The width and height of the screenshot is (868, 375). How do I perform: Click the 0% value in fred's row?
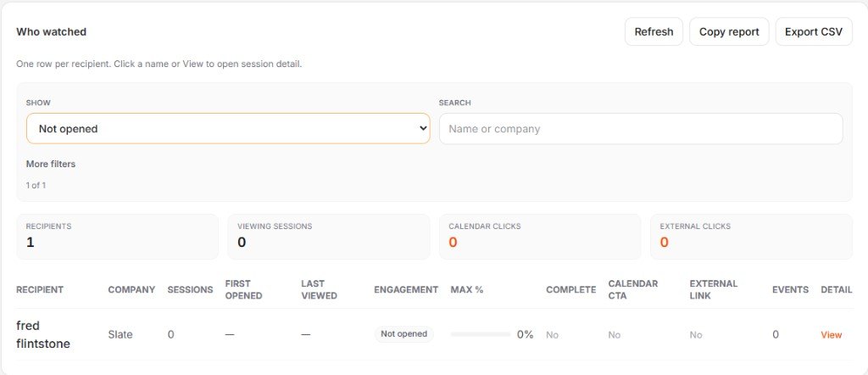click(525, 334)
